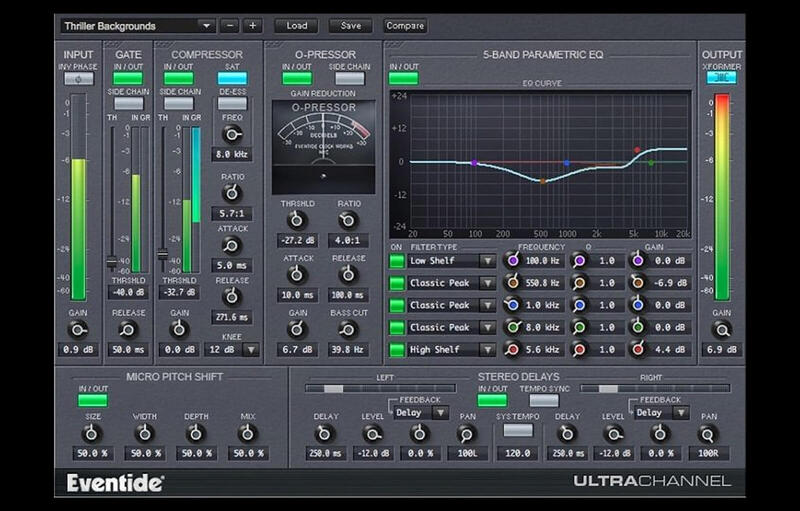Toggle the OUTPUT XFORMER switch
The width and height of the screenshot is (800, 511).
(x=721, y=78)
